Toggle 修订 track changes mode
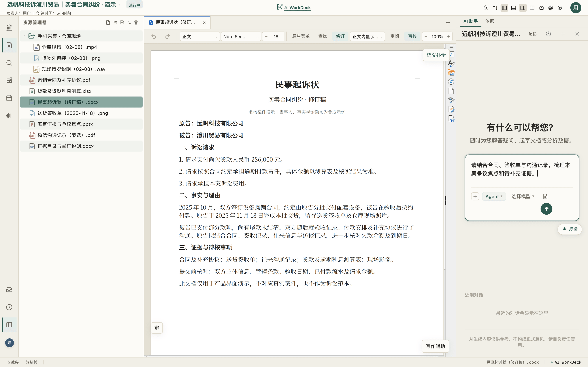The width and height of the screenshot is (588, 367). click(340, 36)
